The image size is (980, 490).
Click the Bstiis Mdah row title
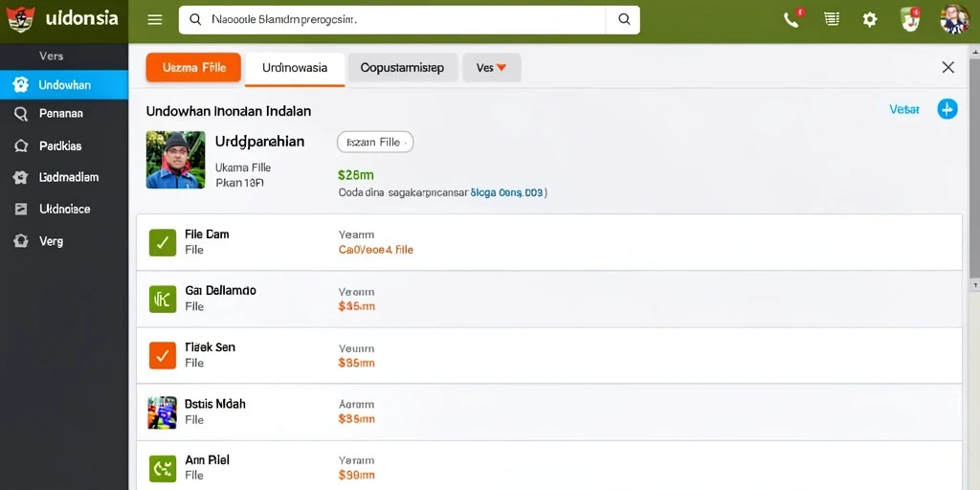(215, 404)
